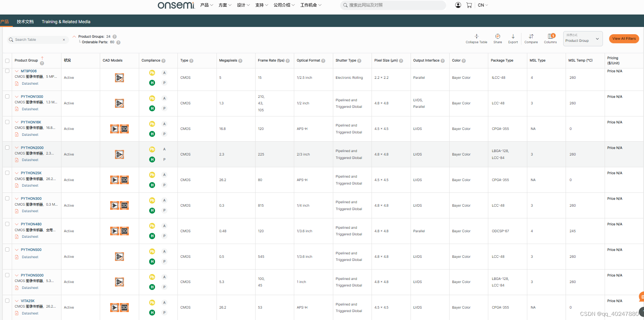Open the PYTHON300 3D model icon

tap(124, 206)
